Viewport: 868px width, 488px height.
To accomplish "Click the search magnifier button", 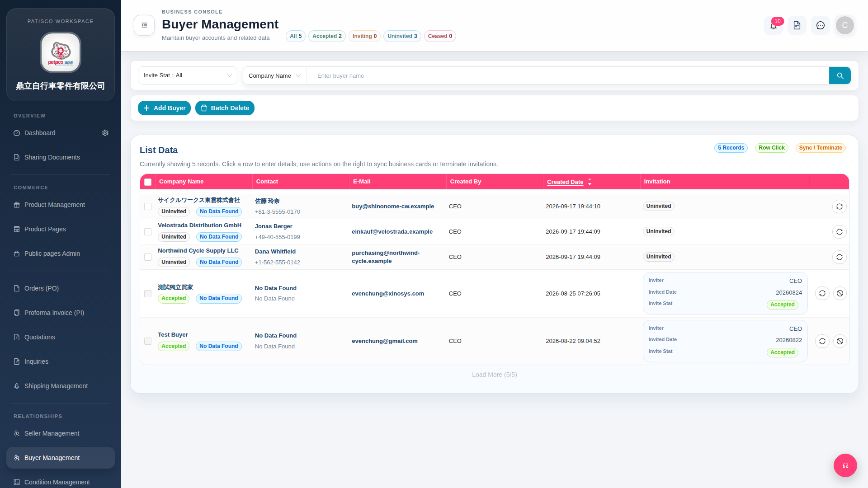I will click(840, 75).
